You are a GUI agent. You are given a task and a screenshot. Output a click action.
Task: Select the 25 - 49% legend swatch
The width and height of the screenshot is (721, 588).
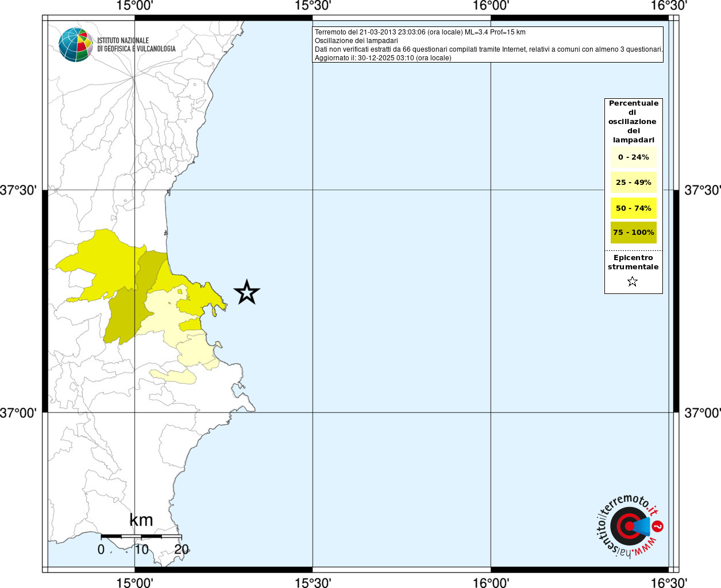pos(633,183)
